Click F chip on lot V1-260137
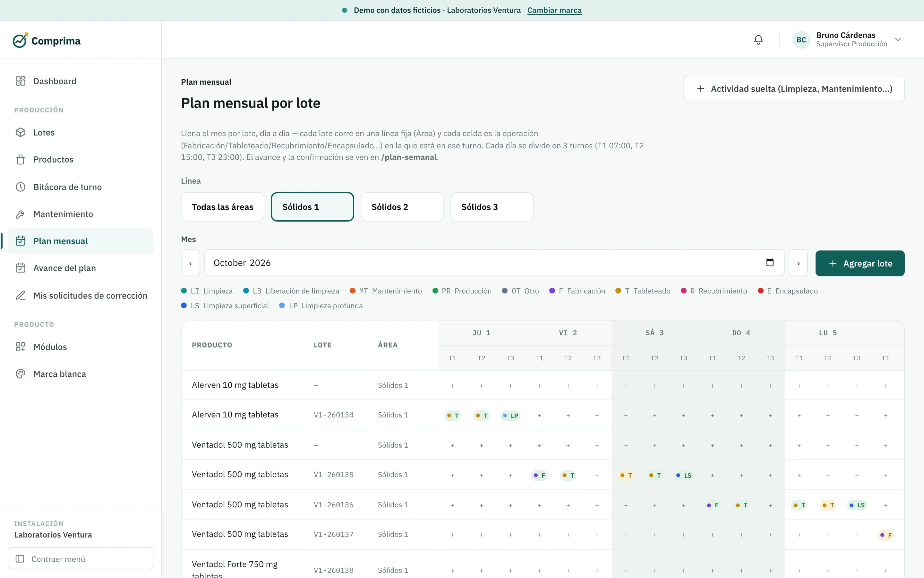 [886, 535]
